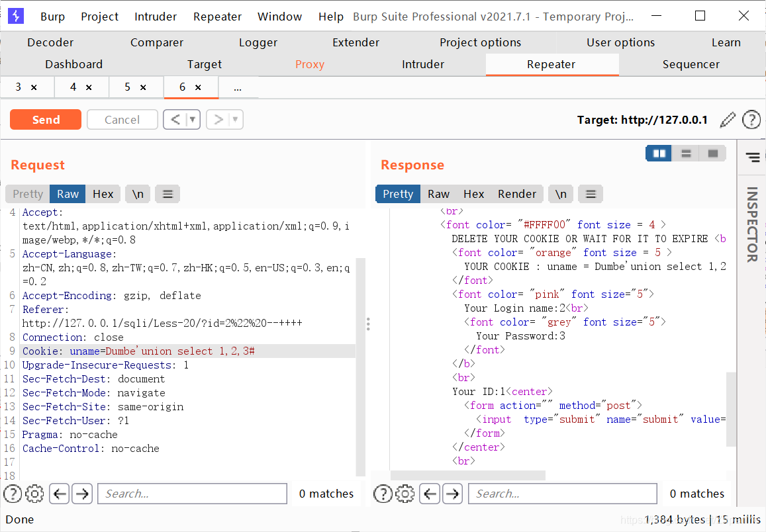Open back-history dropdown arrow

click(193, 120)
